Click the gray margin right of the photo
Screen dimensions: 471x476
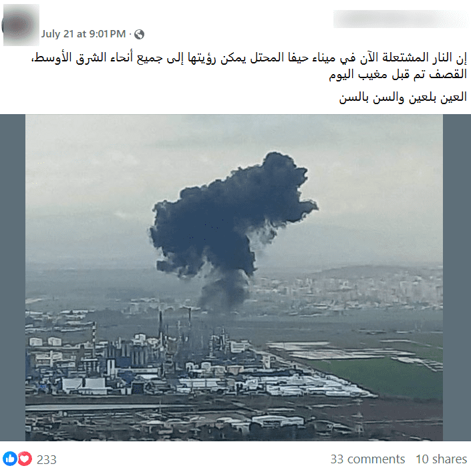(457, 278)
